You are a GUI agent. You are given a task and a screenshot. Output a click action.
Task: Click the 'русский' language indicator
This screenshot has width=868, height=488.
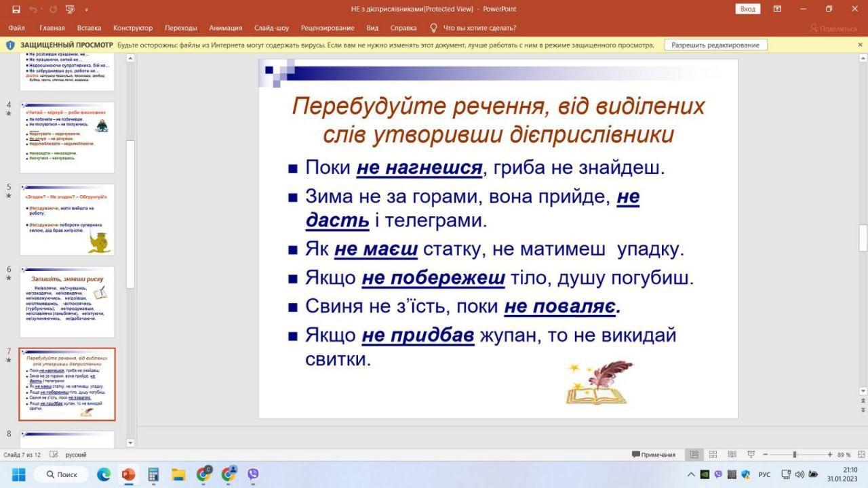pos(75,455)
